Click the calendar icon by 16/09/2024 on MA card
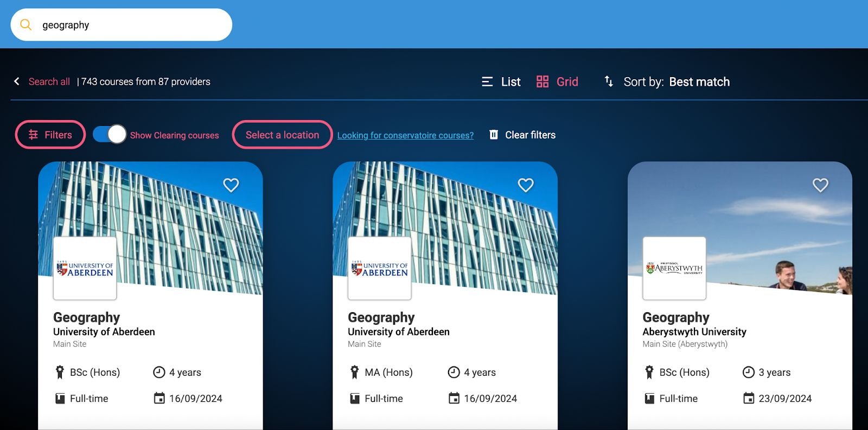 click(x=454, y=398)
